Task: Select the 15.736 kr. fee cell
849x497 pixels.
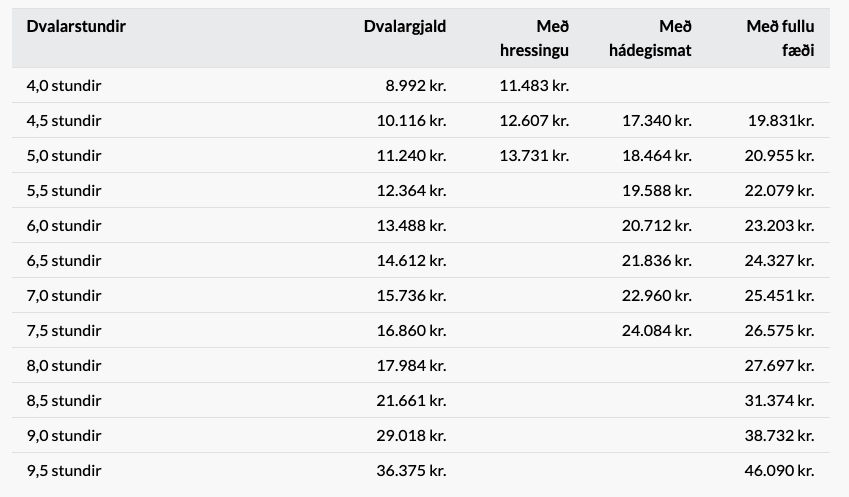Action: (x=411, y=296)
